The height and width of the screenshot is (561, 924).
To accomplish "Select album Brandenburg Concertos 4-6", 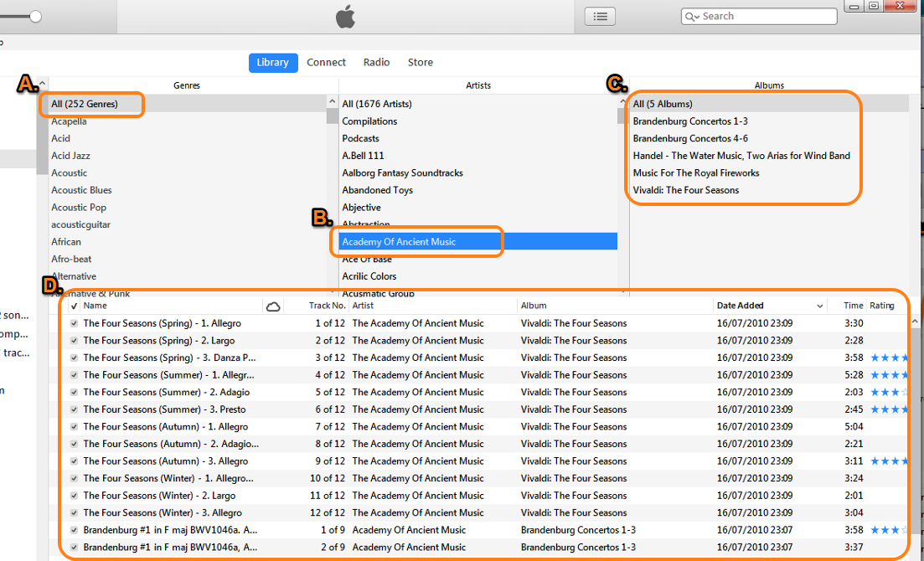I will [769, 138].
